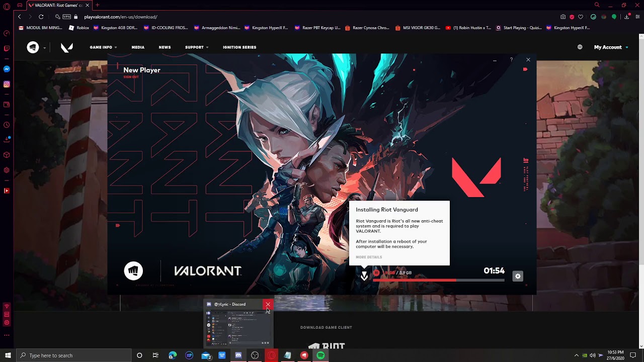644x362 pixels.
Task: Open the Start Playing - Quizizz bookmark
Action: click(519, 28)
